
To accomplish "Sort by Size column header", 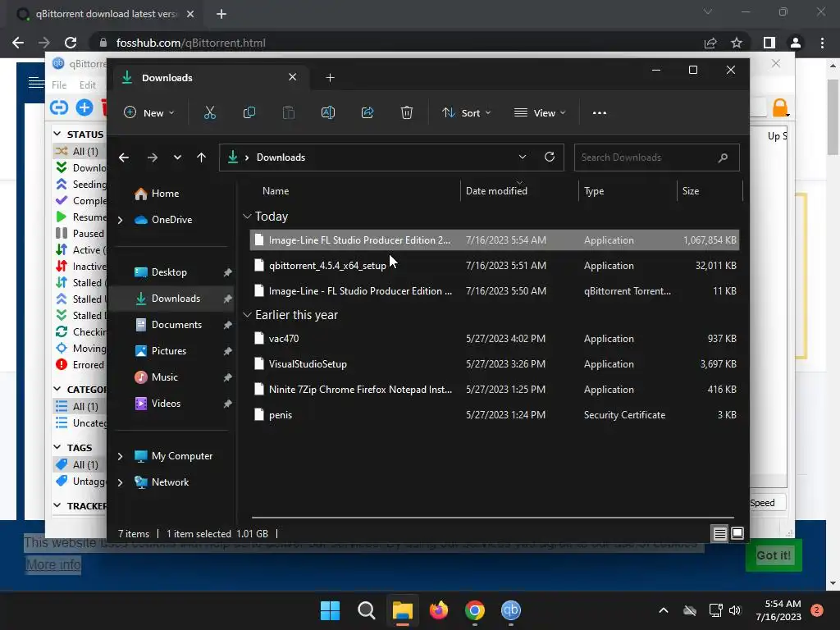I will (x=691, y=190).
